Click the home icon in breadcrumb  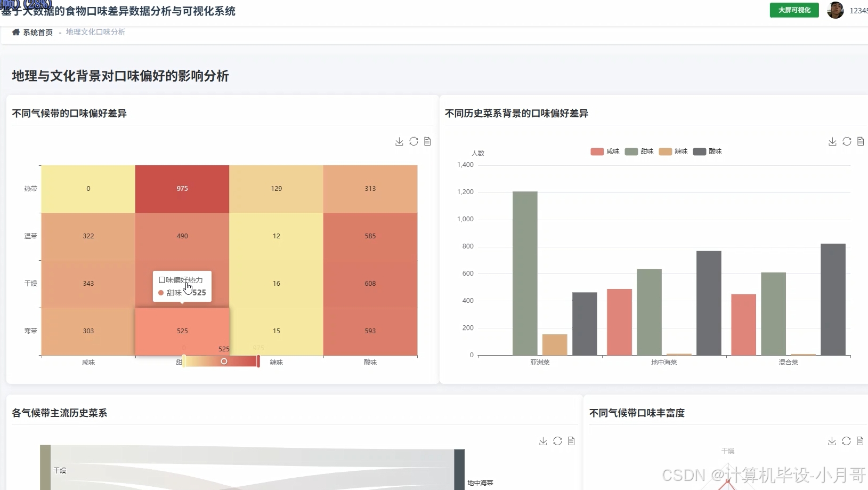click(x=16, y=32)
